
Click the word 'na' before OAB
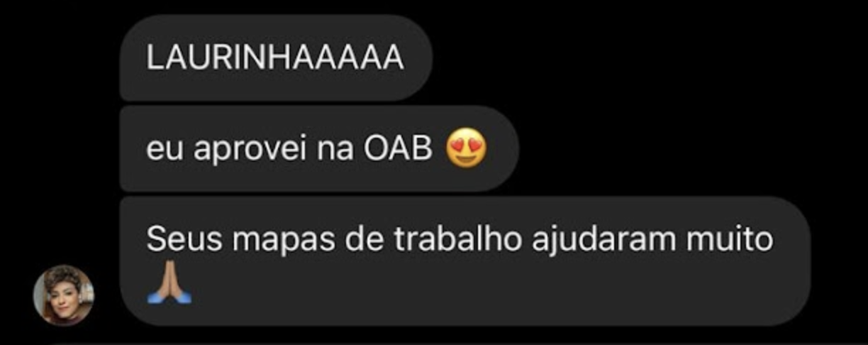335,153
